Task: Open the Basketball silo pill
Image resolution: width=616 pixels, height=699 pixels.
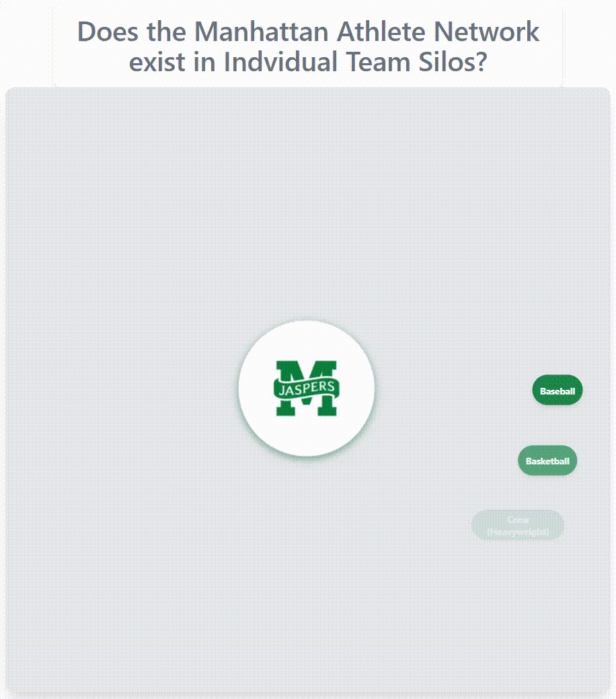Action: point(547,461)
